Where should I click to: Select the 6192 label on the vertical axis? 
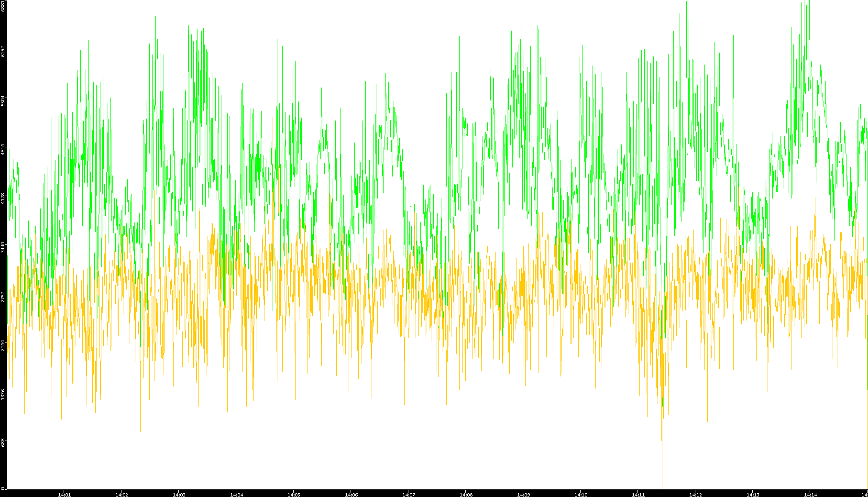click(x=3, y=51)
